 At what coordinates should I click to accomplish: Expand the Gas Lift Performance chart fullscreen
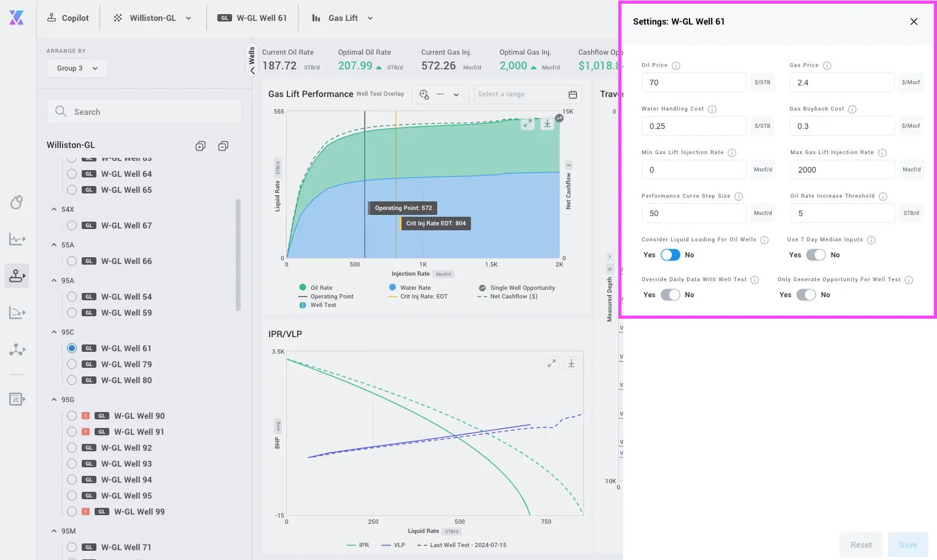click(x=527, y=123)
